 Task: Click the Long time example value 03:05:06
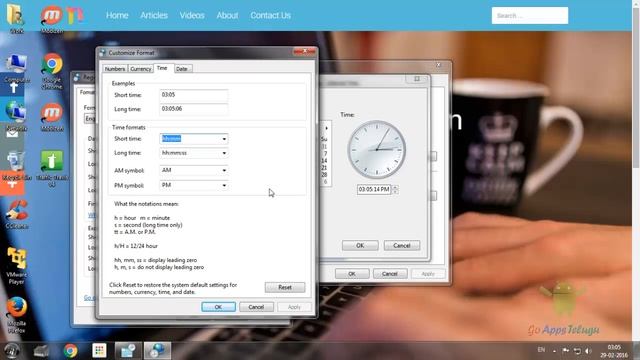tap(193, 109)
